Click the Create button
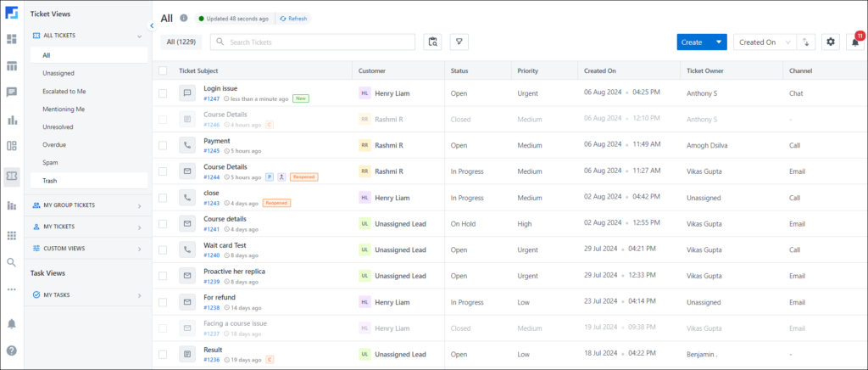This screenshot has width=868, height=370. 693,42
